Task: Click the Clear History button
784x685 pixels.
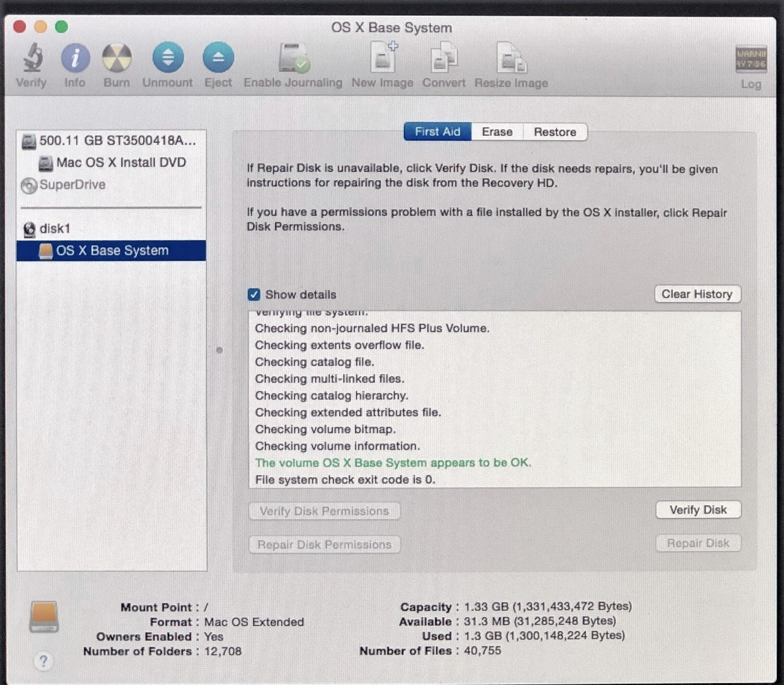Action: [697, 294]
